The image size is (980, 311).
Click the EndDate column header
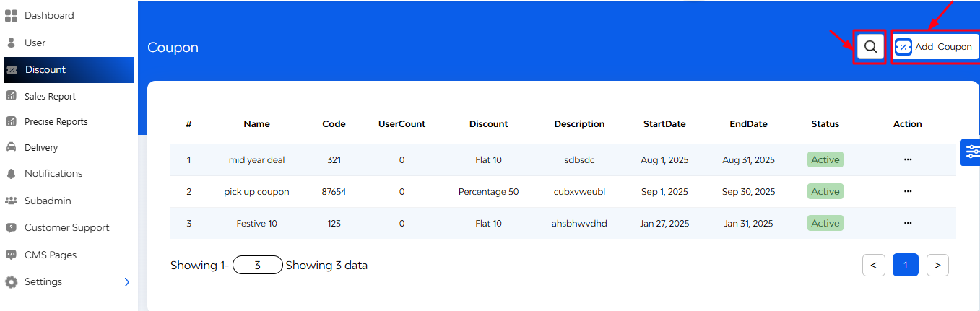tap(748, 124)
